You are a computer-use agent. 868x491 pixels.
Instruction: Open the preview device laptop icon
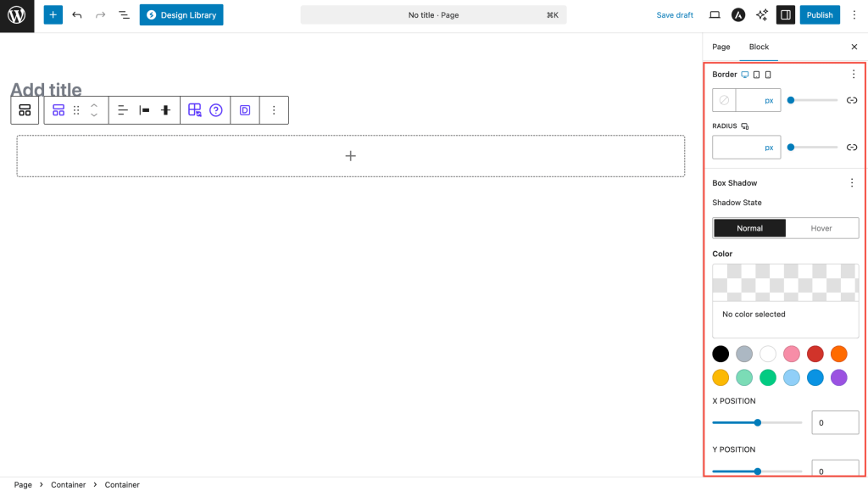715,15
